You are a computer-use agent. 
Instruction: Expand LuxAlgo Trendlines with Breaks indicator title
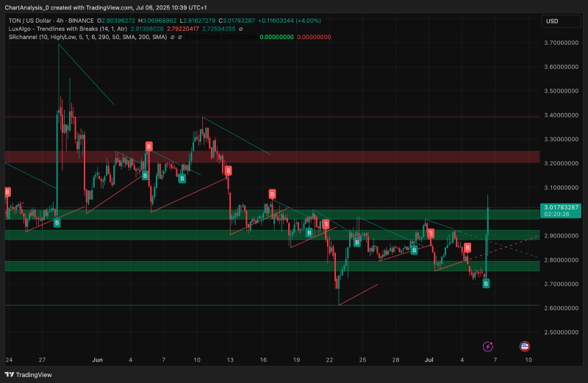pos(68,29)
